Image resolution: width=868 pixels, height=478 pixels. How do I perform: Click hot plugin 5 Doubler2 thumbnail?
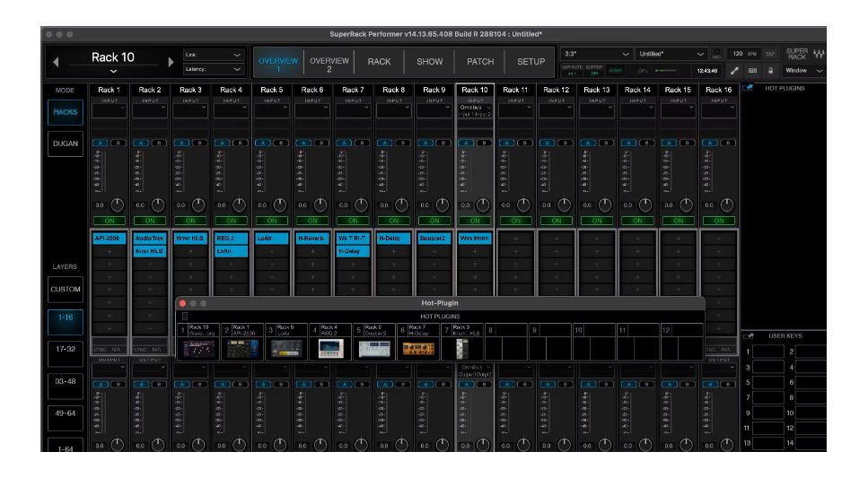point(374,349)
